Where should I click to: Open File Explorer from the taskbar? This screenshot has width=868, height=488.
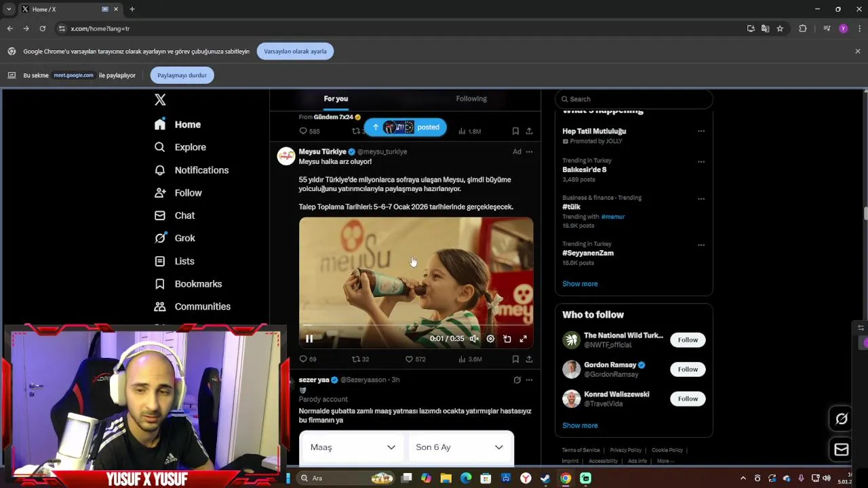click(x=446, y=479)
